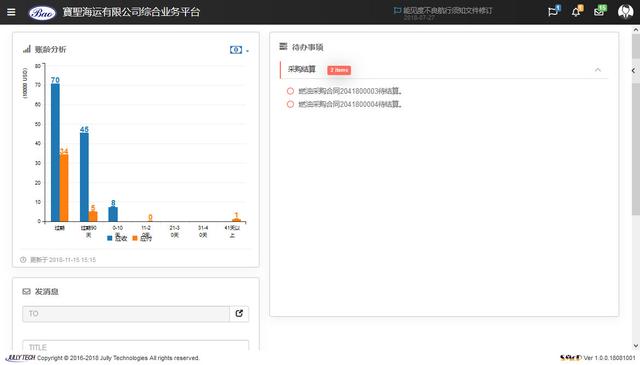The height and width of the screenshot is (365, 640).
Task: Click the scrollbar up arrow
Action: tap(636, 29)
